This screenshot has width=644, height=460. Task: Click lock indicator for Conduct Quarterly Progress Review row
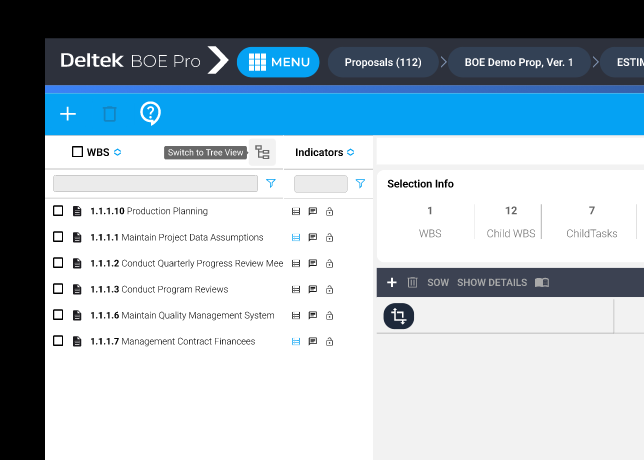[x=329, y=264]
